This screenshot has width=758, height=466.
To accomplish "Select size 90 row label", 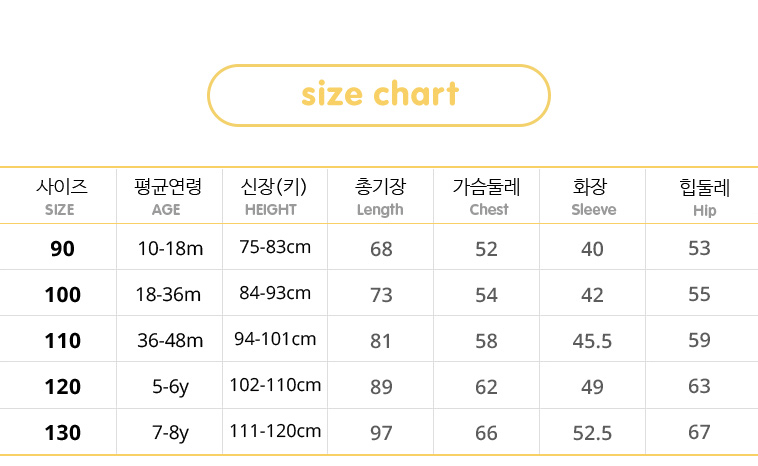I will (62, 248).
